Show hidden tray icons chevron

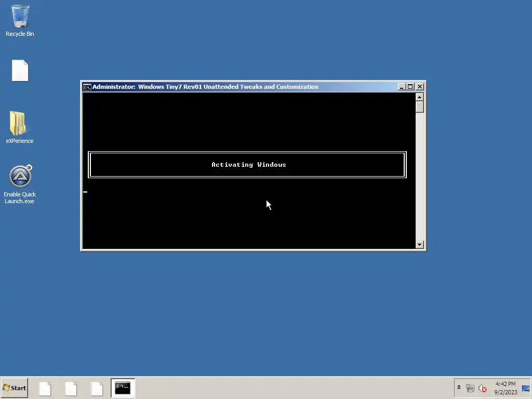tap(459, 388)
